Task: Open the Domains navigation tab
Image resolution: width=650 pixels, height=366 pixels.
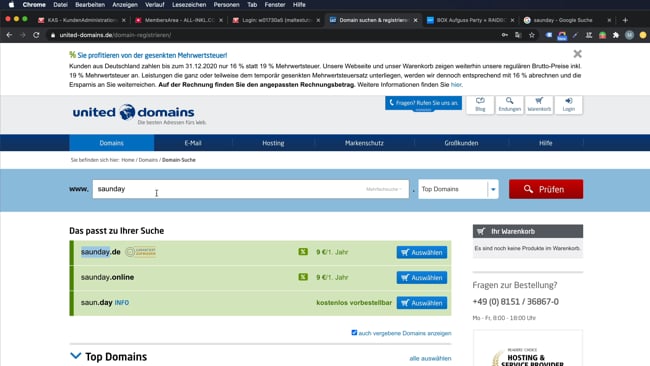Action: pyautogui.click(x=112, y=143)
